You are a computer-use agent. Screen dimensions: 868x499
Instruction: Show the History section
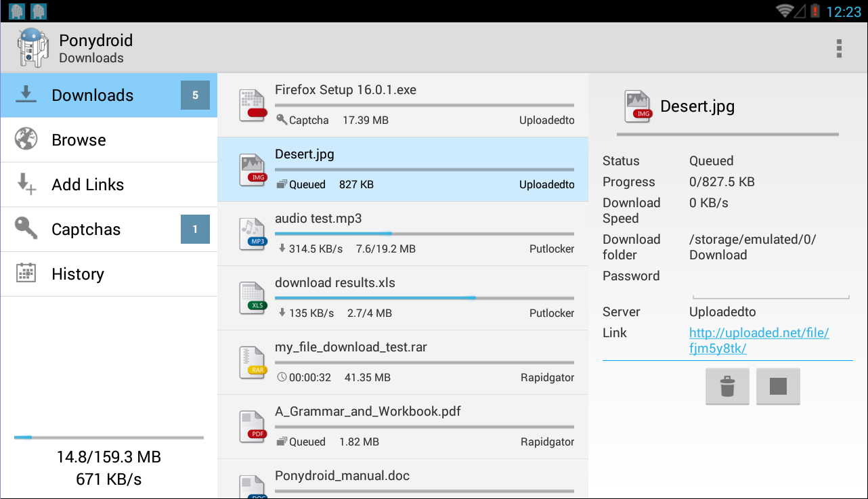tap(109, 274)
